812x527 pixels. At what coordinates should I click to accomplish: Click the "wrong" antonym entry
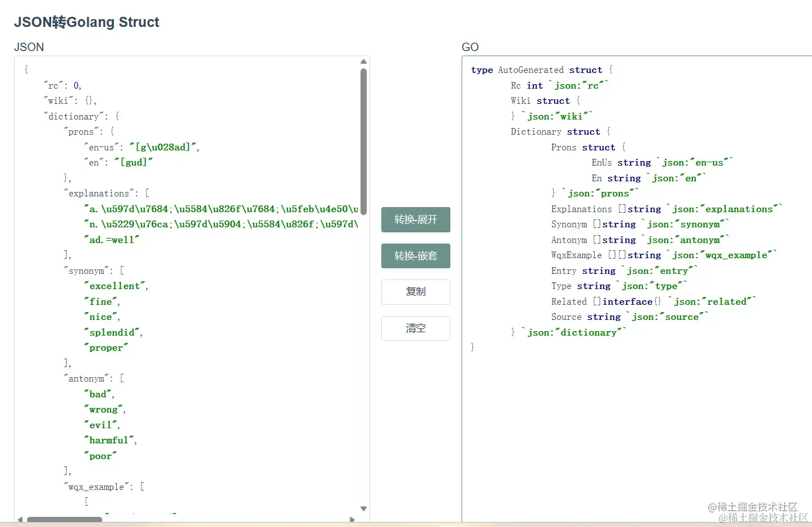pyautogui.click(x=105, y=410)
